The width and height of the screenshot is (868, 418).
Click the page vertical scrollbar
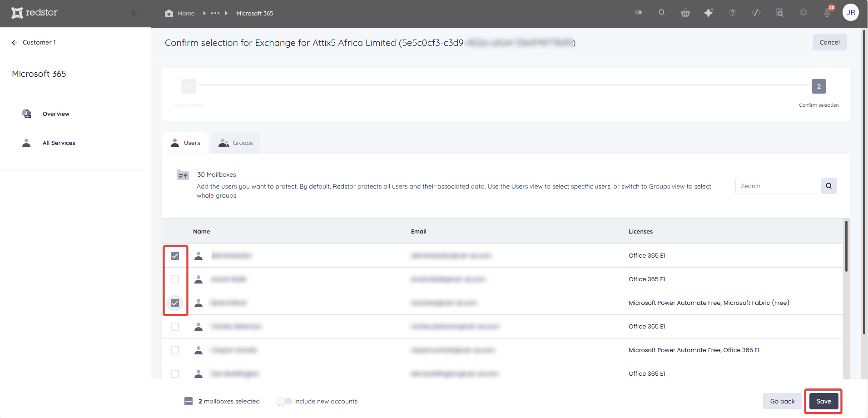coord(864,182)
